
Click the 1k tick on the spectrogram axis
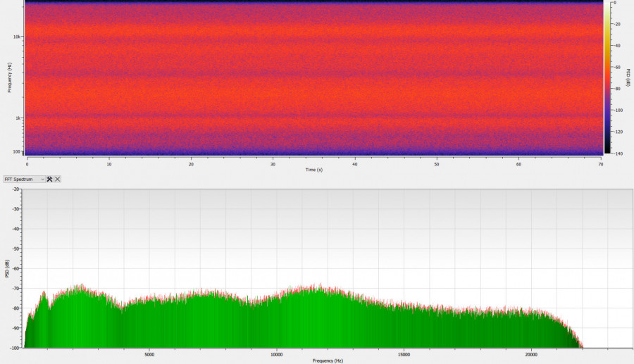click(x=20, y=118)
